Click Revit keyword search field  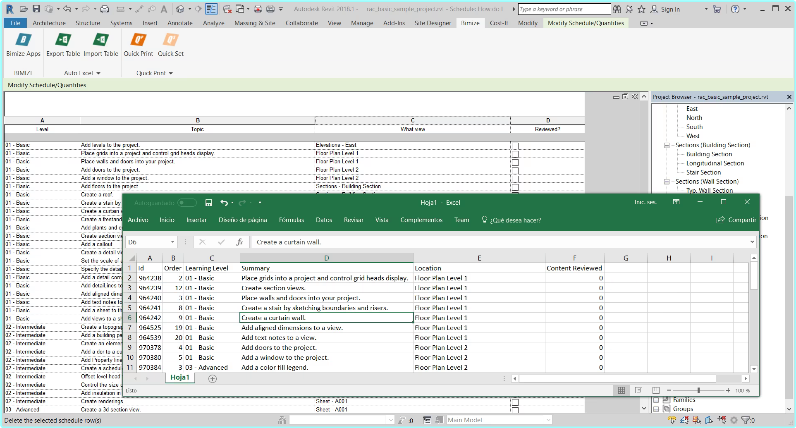pyautogui.click(x=564, y=9)
